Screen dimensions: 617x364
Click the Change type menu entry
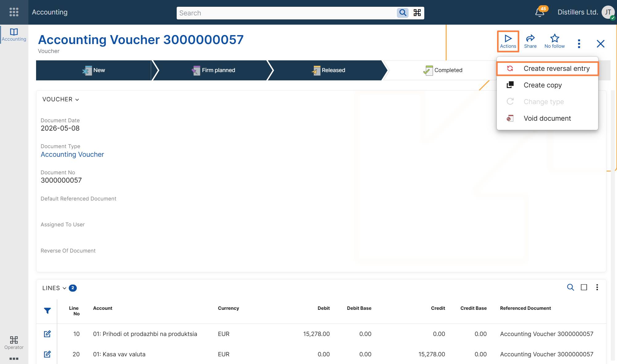point(547,102)
